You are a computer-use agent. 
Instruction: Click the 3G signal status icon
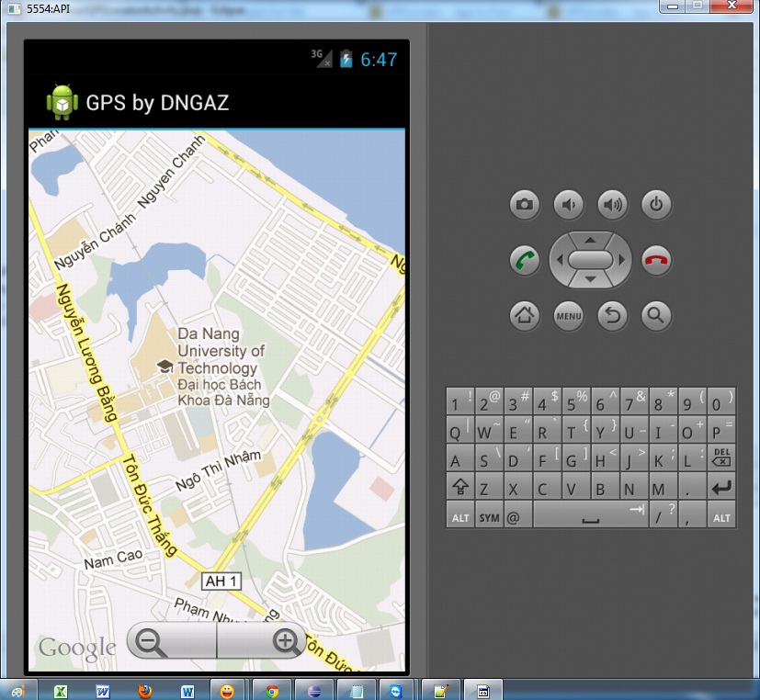pyautogui.click(x=322, y=59)
